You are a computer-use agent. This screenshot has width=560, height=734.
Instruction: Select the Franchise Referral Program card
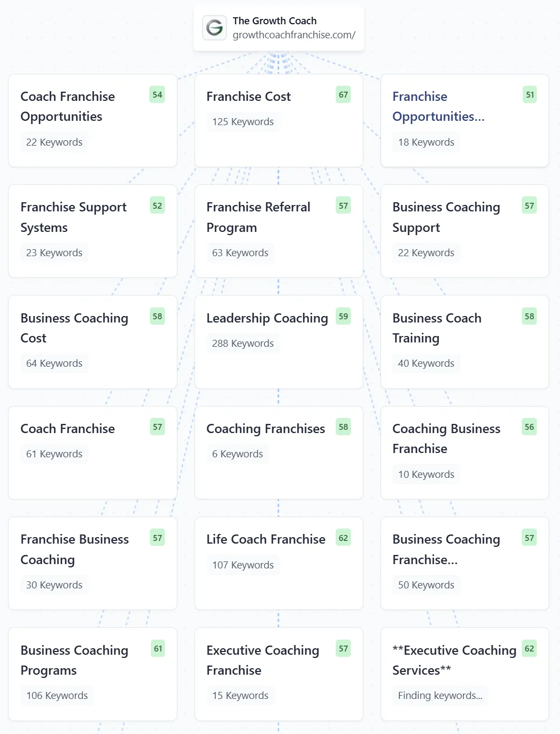click(x=278, y=231)
